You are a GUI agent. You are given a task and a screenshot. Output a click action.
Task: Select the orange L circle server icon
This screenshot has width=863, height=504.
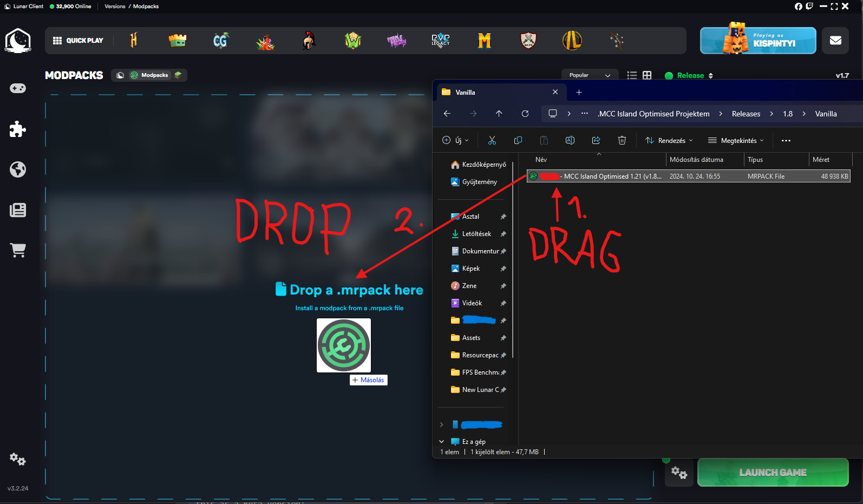572,41
